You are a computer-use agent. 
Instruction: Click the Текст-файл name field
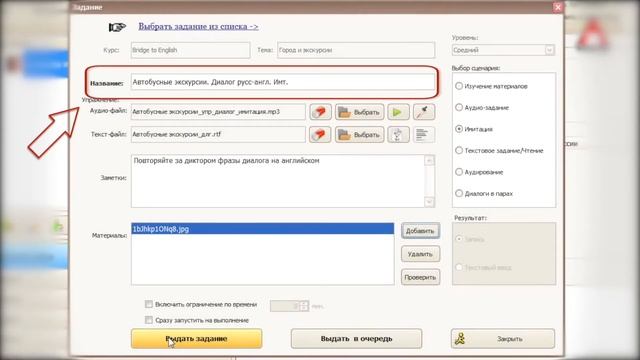click(218, 135)
